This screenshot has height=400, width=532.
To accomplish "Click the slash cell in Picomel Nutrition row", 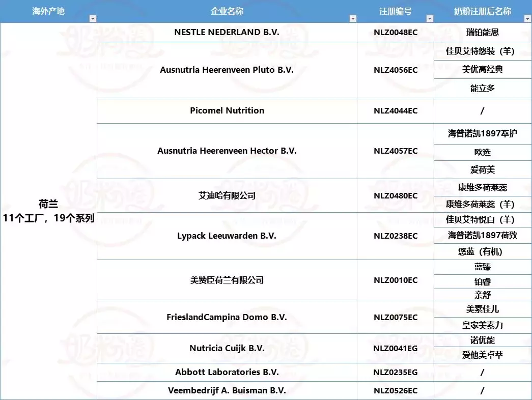I will pyautogui.click(x=483, y=110).
